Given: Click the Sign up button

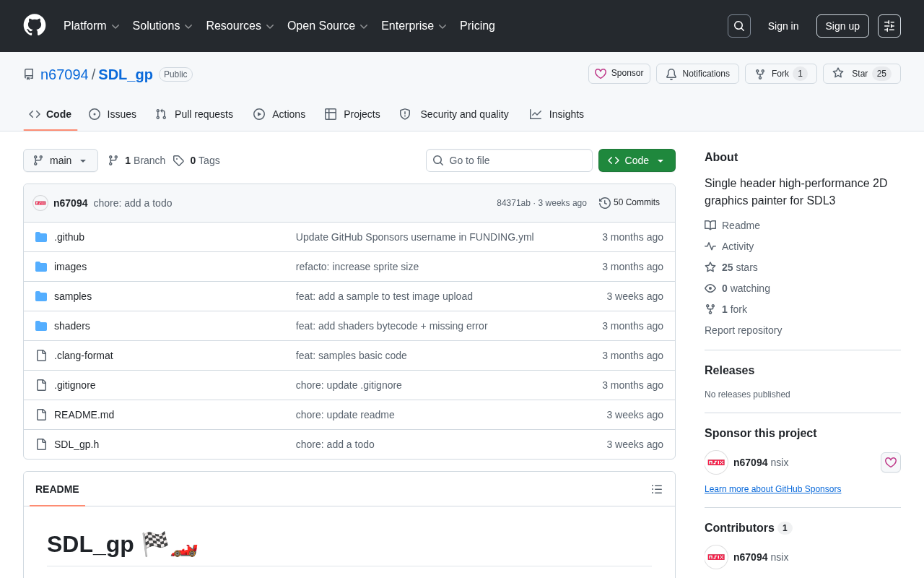Looking at the screenshot, I should [842, 26].
